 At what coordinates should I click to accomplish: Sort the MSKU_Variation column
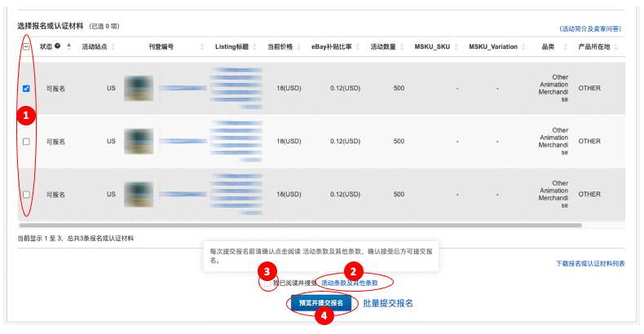coord(523,46)
